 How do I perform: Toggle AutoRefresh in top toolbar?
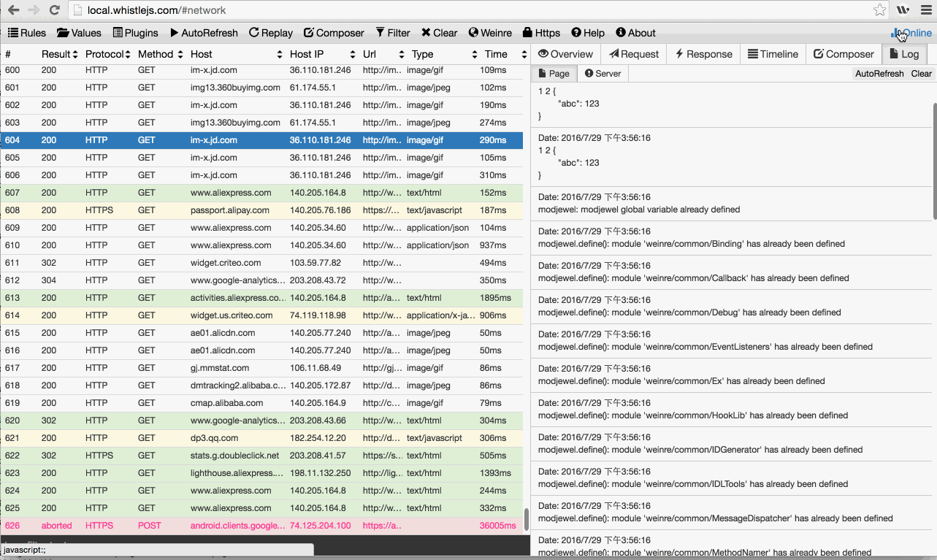point(204,33)
